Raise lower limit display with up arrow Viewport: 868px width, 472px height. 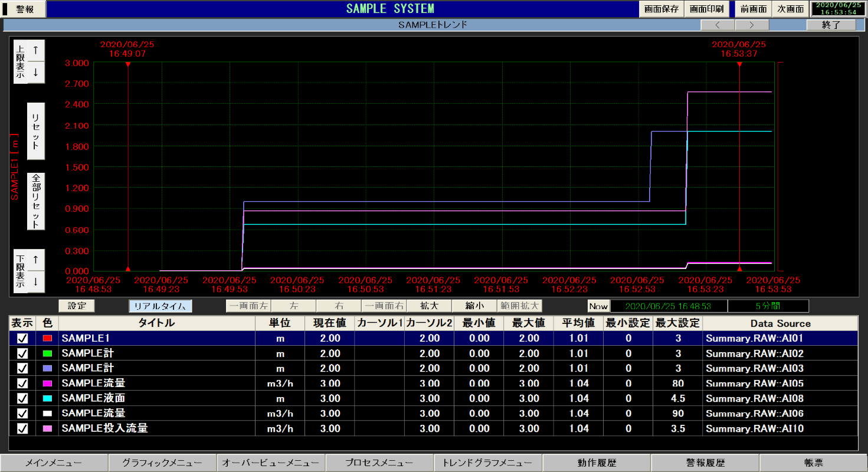pyautogui.click(x=36, y=260)
